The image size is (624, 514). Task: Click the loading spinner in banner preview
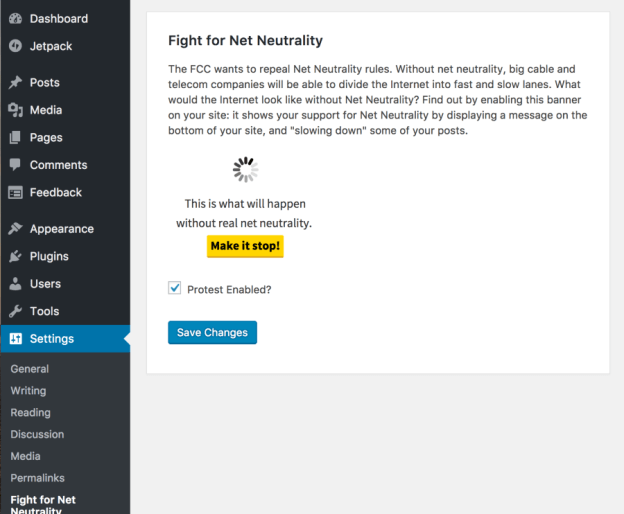click(246, 169)
